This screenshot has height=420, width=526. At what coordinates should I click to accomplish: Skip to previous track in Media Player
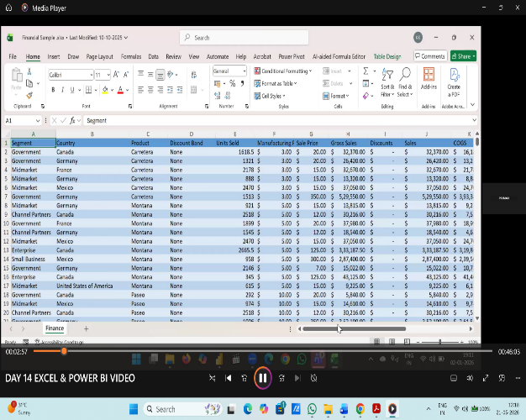click(228, 378)
